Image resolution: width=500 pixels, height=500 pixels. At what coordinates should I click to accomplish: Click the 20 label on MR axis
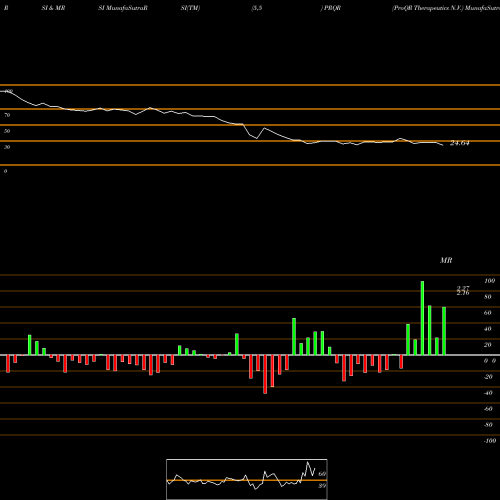(x=488, y=345)
